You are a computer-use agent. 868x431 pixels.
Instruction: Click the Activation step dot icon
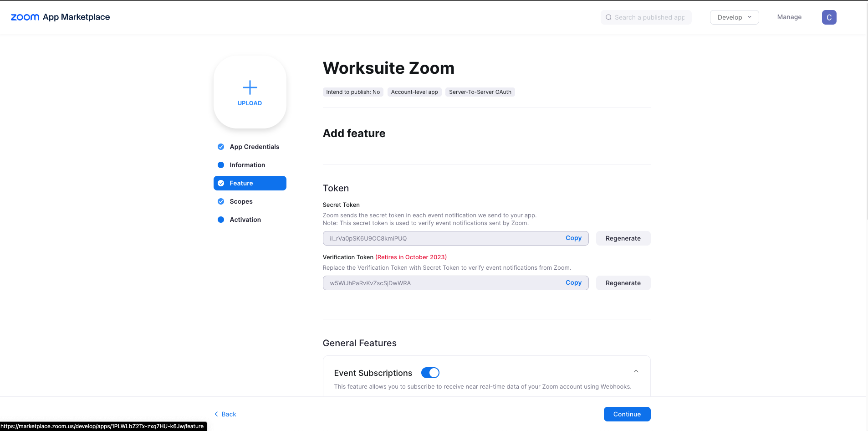(221, 220)
